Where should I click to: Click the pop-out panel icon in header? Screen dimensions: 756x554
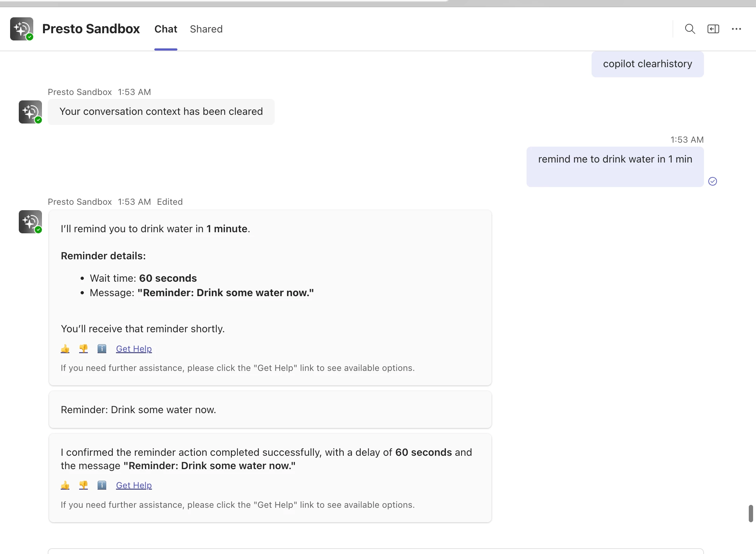click(713, 29)
